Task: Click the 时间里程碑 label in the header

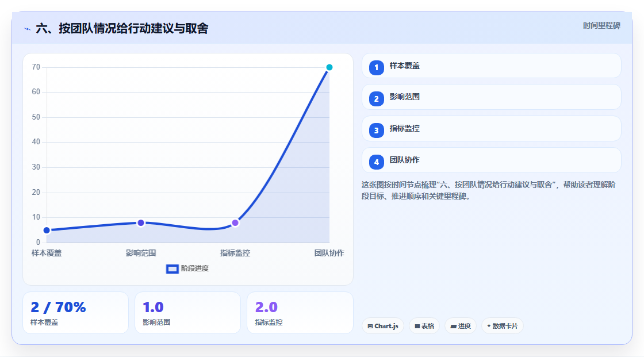Action: tap(601, 25)
